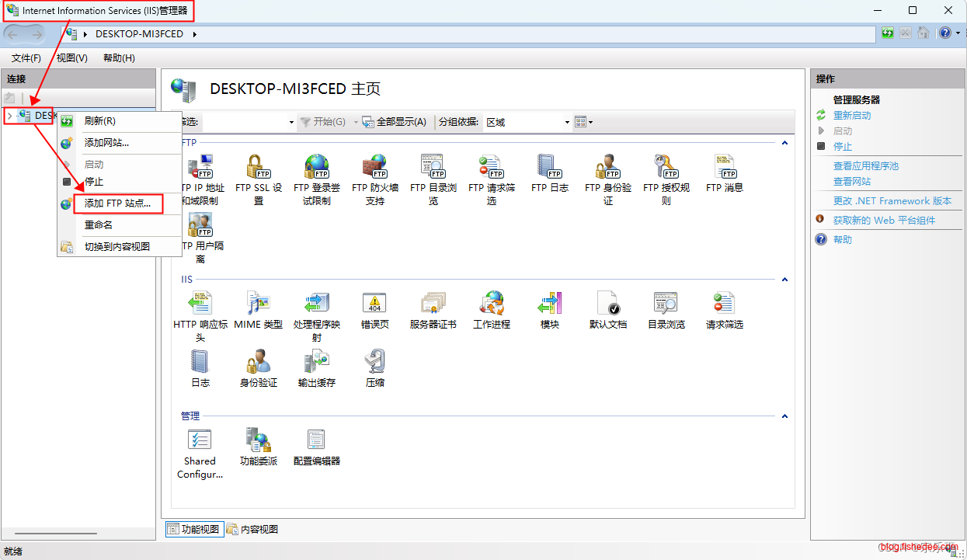Click 重新启动 in the actions pane
Screen dimensions: 967x560
(851, 116)
